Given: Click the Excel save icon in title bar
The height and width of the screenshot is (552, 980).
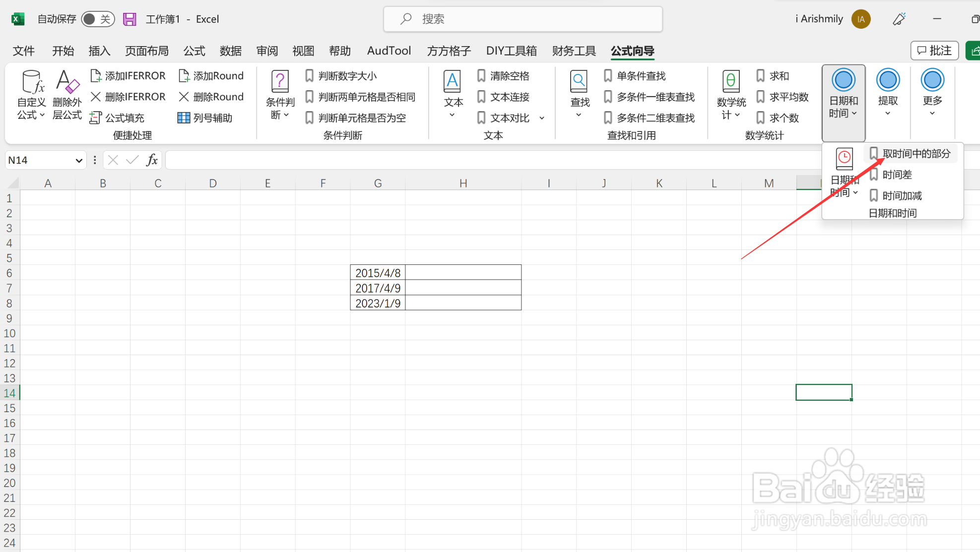Looking at the screenshot, I should [x=130, y=19].
